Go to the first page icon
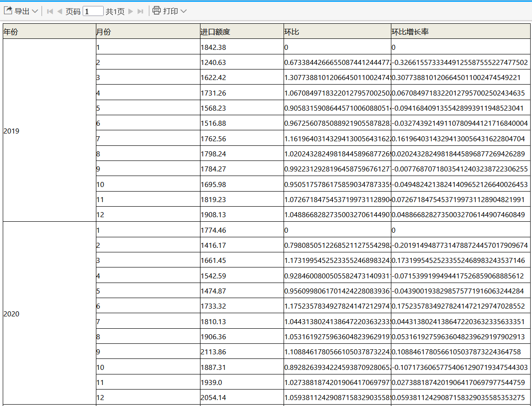The width and height of the screenshot is (532, 406). [x=50, y=11]
